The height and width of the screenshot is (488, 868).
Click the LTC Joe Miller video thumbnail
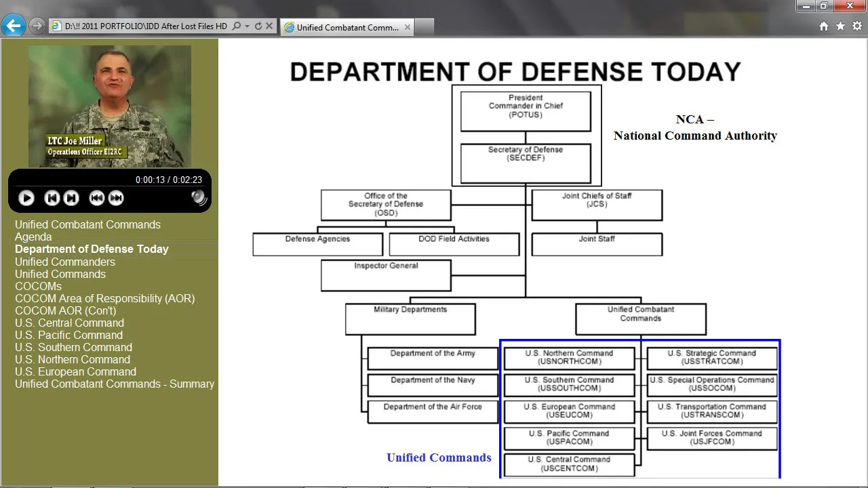click(x=110, y=106)
